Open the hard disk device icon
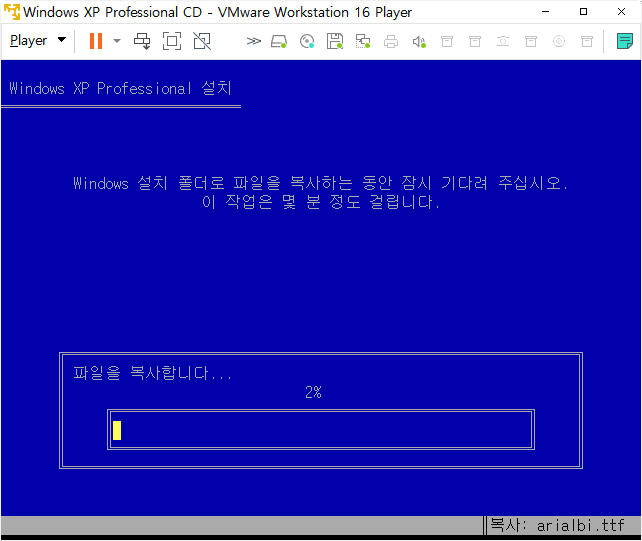 point(279,41)
